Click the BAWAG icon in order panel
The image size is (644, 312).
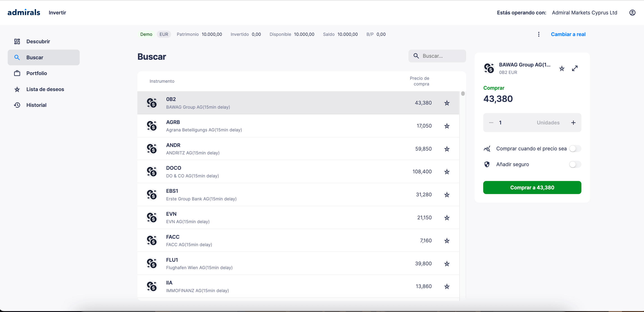tap(489, 68)
